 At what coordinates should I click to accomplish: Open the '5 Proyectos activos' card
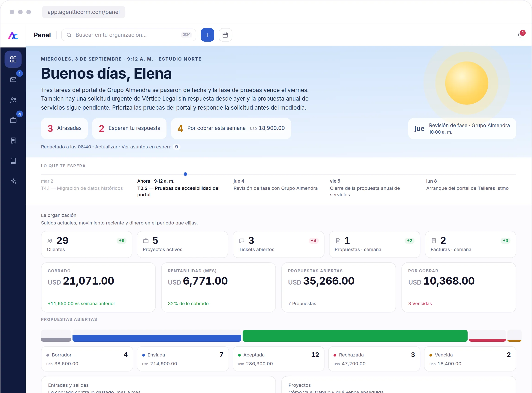(x=182, y=244)
